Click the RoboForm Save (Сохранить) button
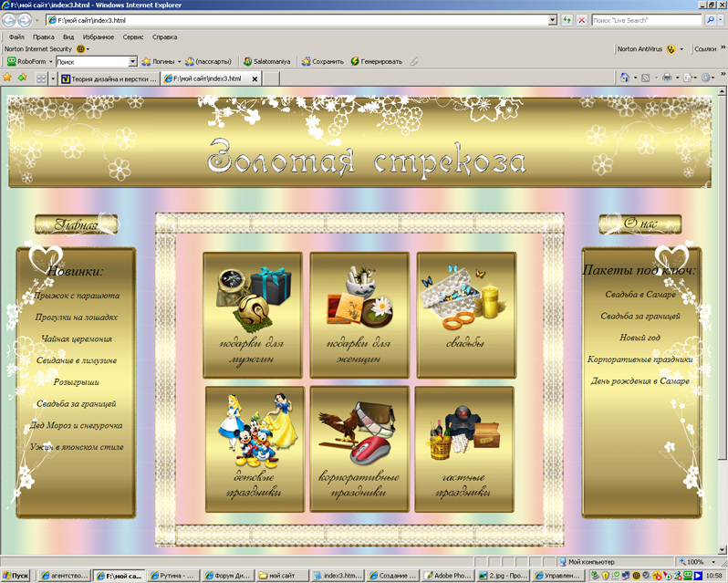This screenshot has height=583, width=728. (323, 61)
